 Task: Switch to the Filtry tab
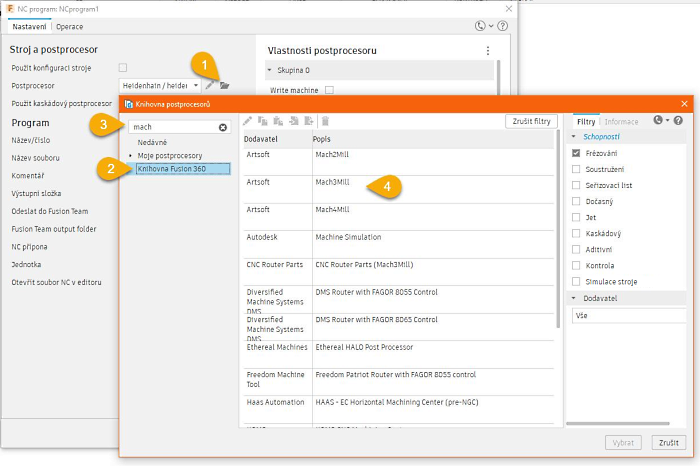[586, 121]
